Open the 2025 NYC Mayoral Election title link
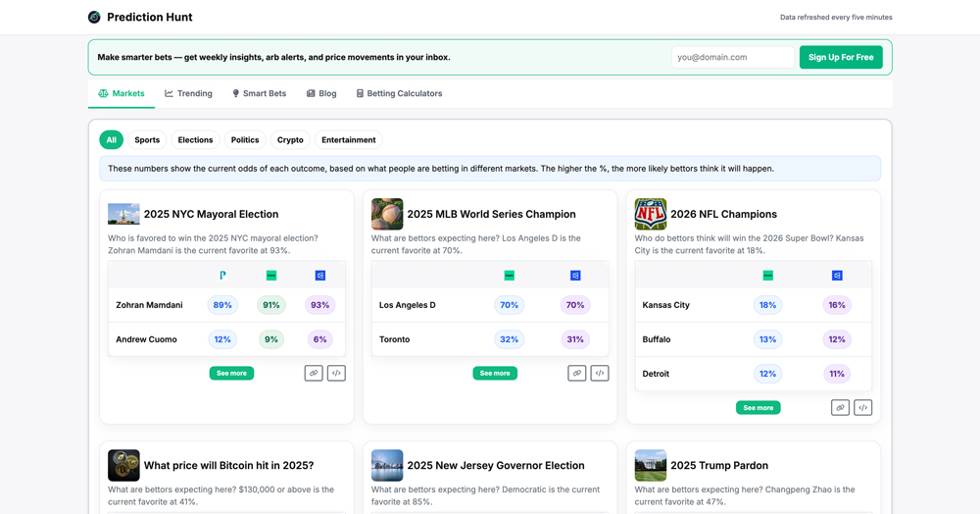 pyautogui.click(x=211, y=214)
